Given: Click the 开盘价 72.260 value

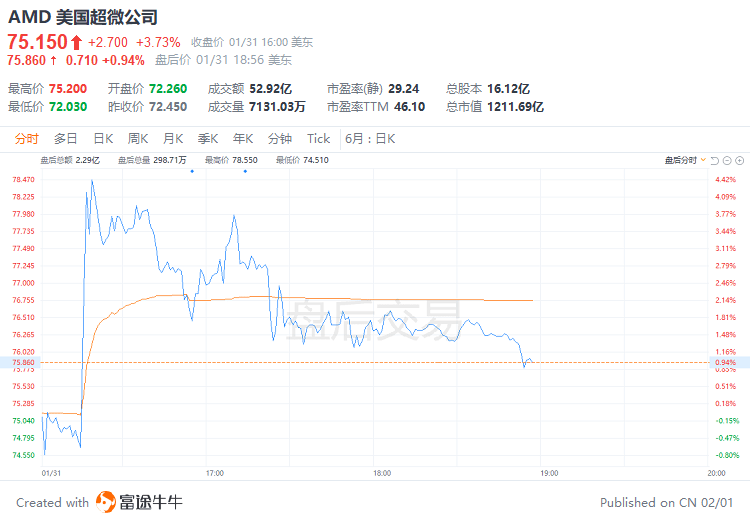Looking at the screenshot, I should [168, 89].
